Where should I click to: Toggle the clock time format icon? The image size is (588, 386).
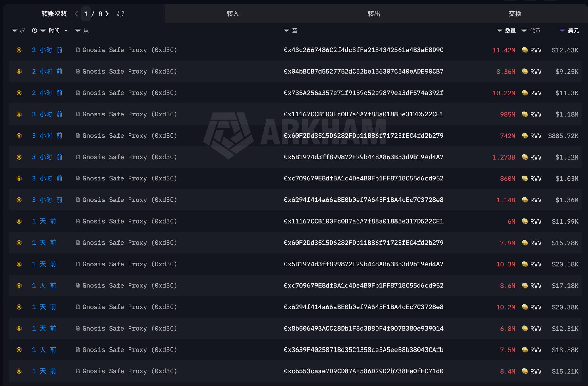[x=34, y=30]
